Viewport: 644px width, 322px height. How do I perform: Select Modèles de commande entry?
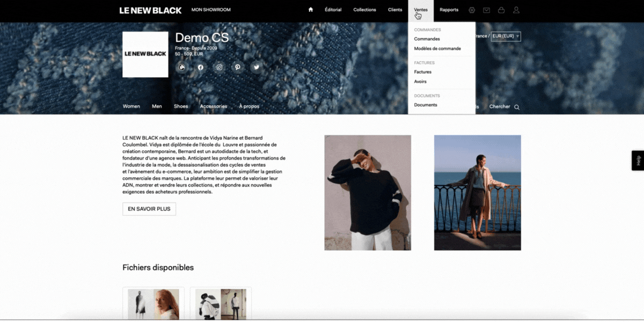pos(437,48)
